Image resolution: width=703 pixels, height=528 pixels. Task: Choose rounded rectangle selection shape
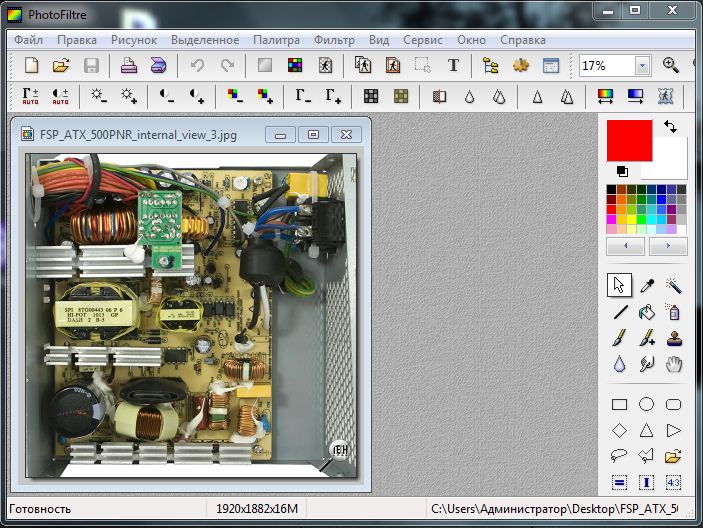(673, 405)
